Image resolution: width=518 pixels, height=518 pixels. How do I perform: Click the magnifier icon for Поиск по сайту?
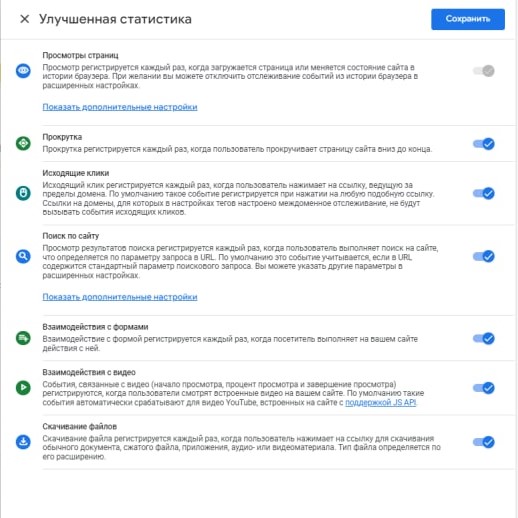[23, 256]
